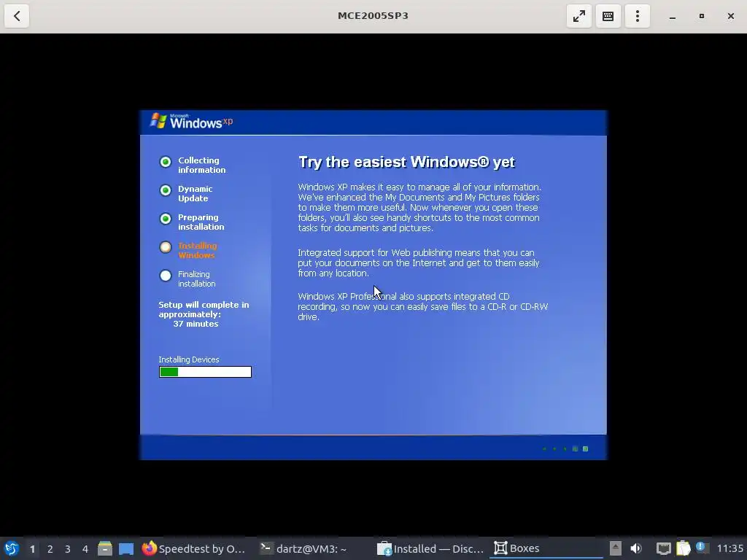Switch to workspace 3
This screenshot has width=747, height=560.
click(x=68, y=549)
